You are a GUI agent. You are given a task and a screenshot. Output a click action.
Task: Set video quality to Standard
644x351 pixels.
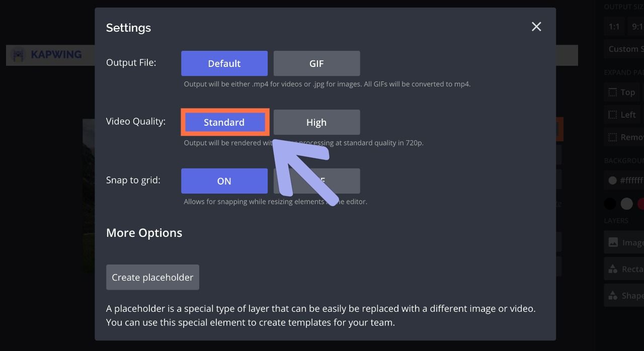click(x=224, y=122)
